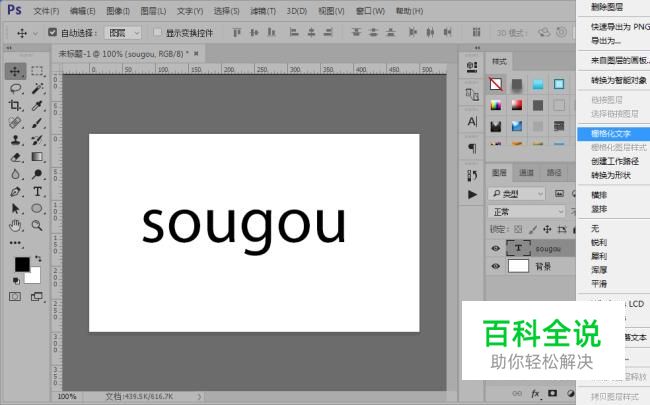Click the link layers icon
Image resolution: width=650 pixels, height=405 pixels.
tap(517, 393)
